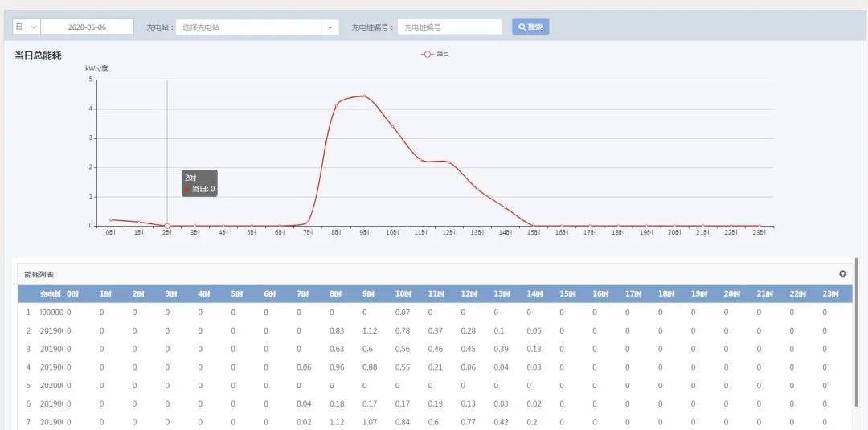The width and height of the screenshot is (868, 430).
Task: Click the 能耗列表 panel title
Action: [x=39, y=275]
